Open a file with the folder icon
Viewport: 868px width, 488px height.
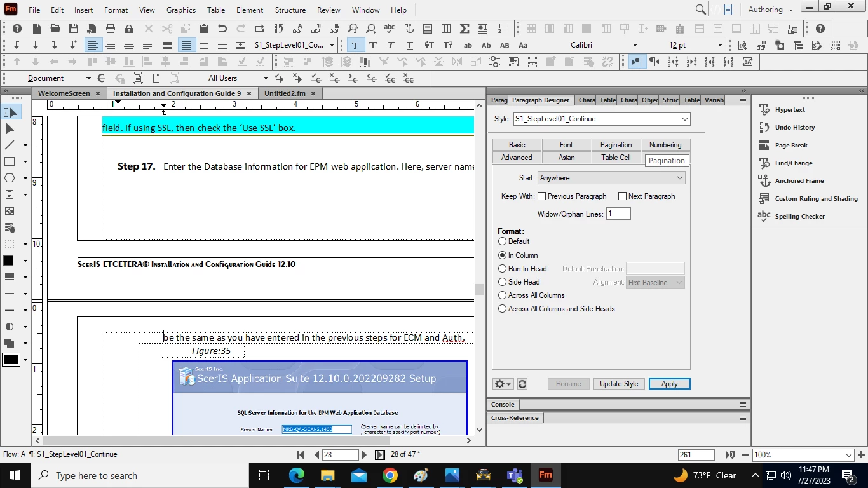55,29
